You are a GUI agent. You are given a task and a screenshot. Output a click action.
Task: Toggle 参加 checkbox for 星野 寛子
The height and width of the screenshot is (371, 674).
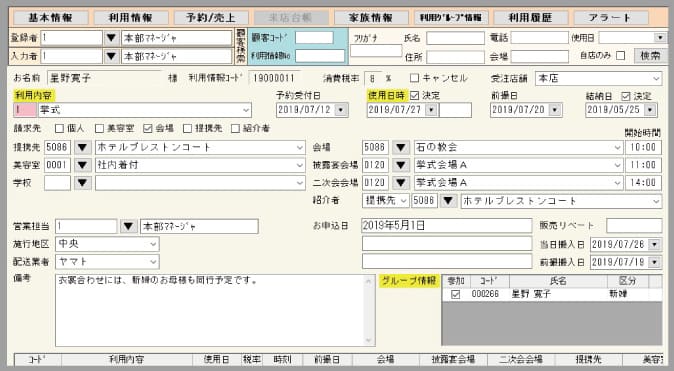click(x=456, y=294)
